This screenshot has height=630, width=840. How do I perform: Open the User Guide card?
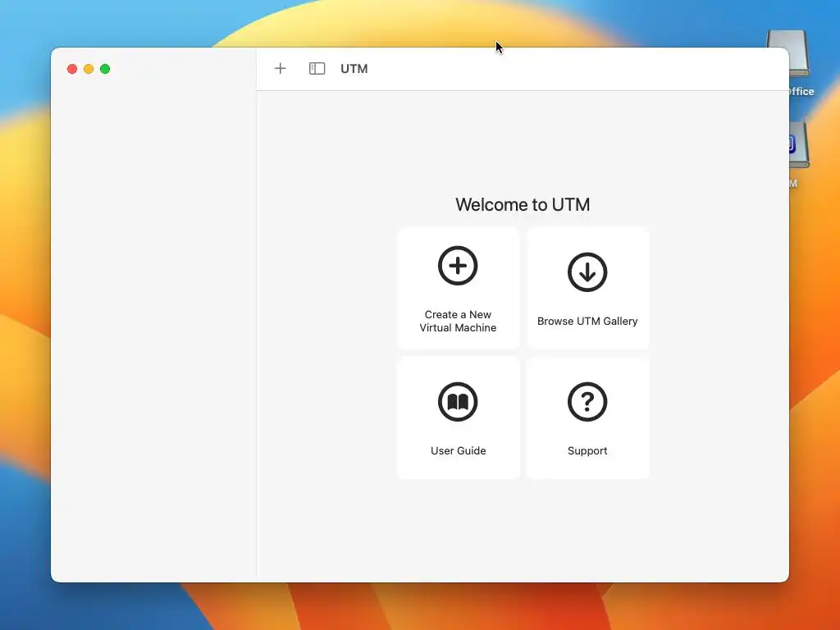click(x=459, y=418)
